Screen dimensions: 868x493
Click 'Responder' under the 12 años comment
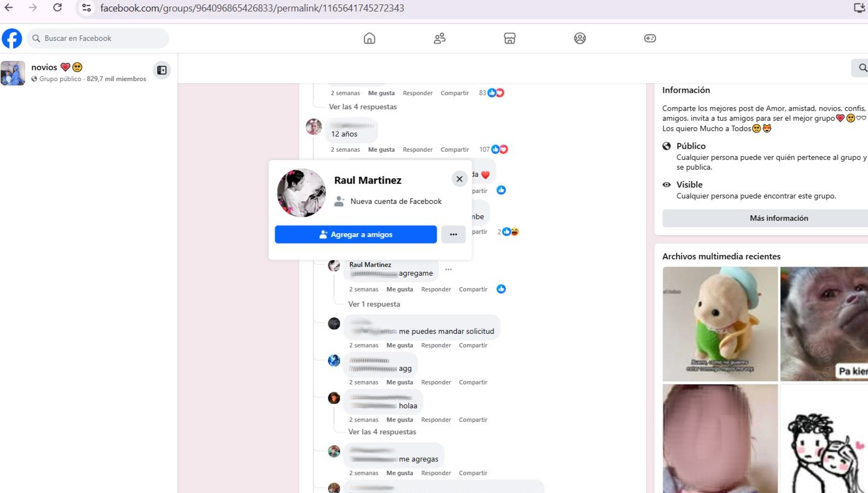coord(418,150)
